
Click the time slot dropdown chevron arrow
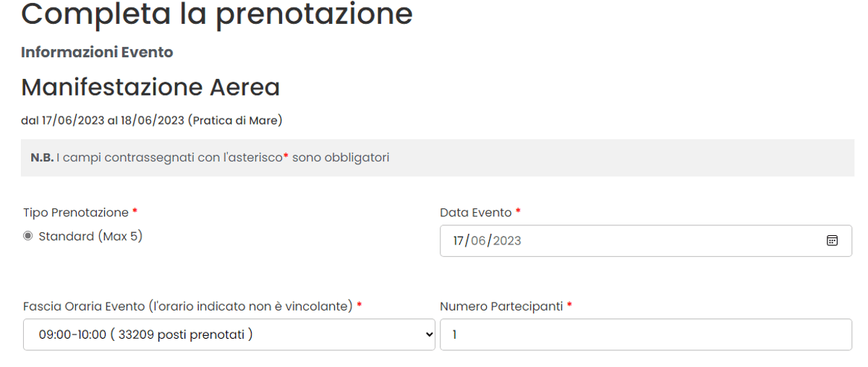pyautogui.click(x=429, y=334)
